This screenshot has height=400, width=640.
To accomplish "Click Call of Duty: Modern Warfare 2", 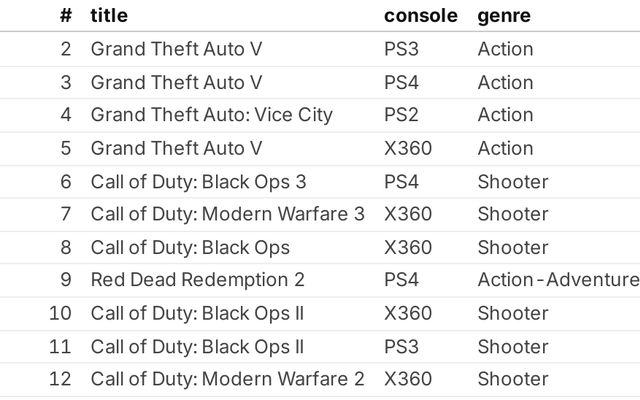I will click(227, 379).
